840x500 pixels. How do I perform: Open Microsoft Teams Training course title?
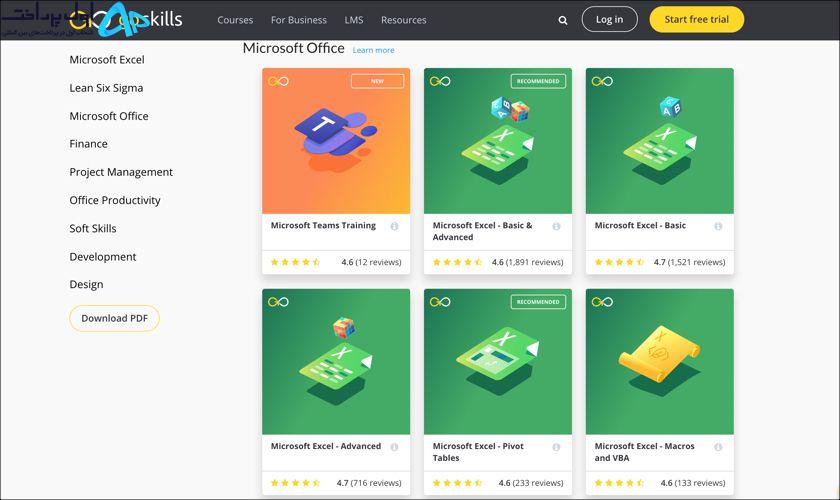click(x=323, y=226)
